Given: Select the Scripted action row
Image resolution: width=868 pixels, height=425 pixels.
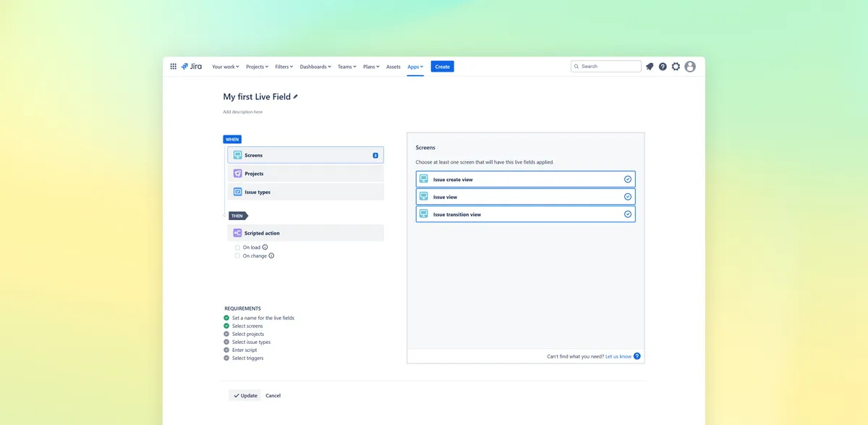Looking at the screenshot, I should 306,233.
